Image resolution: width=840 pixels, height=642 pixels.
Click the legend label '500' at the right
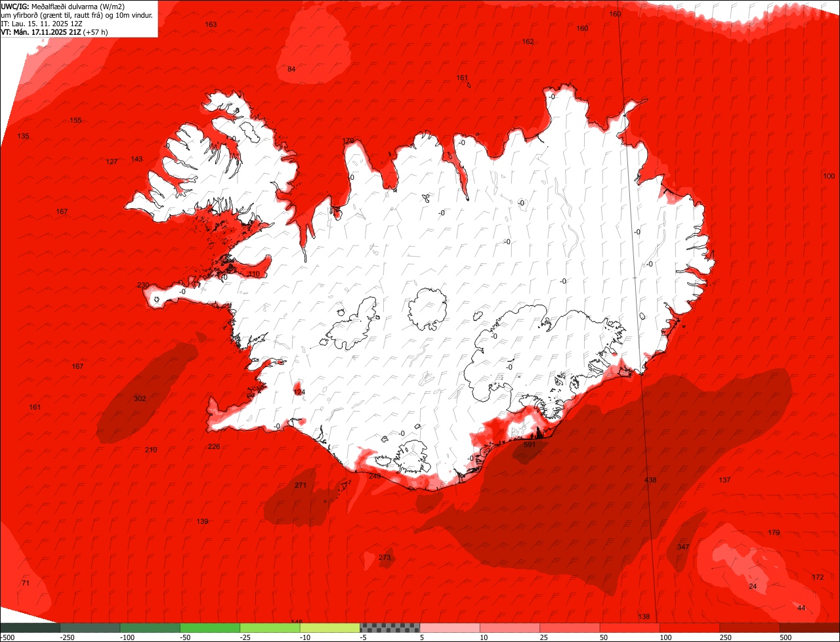(786, 637)
